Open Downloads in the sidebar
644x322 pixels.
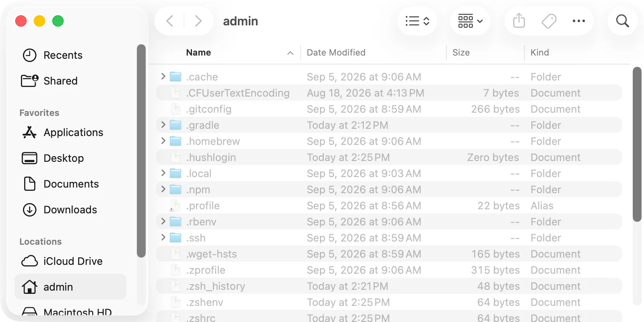point(70,210)
